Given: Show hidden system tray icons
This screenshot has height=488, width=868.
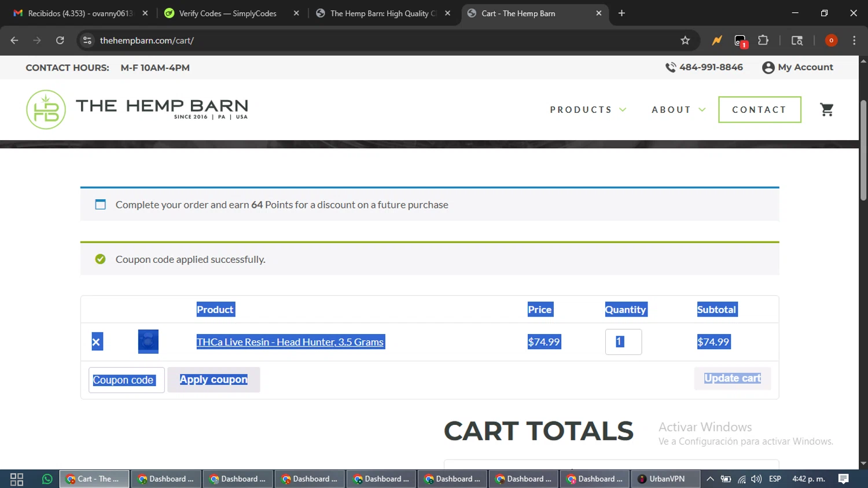Looking at the screenshot, I should [x=710, y=479].
